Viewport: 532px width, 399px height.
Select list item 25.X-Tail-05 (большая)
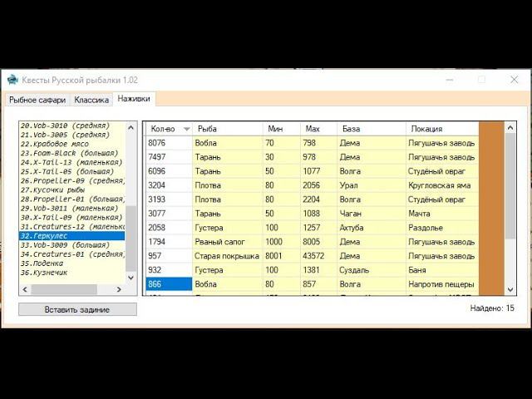(x=72, y=171)
